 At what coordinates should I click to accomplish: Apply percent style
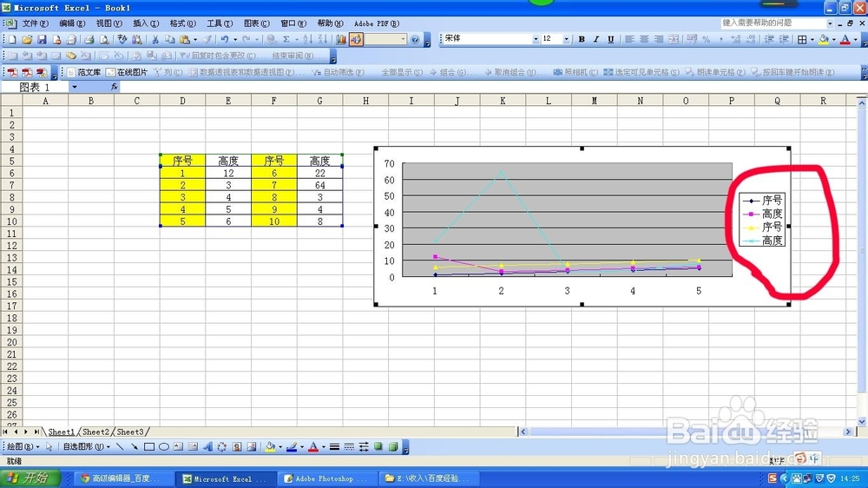[707, 39]
